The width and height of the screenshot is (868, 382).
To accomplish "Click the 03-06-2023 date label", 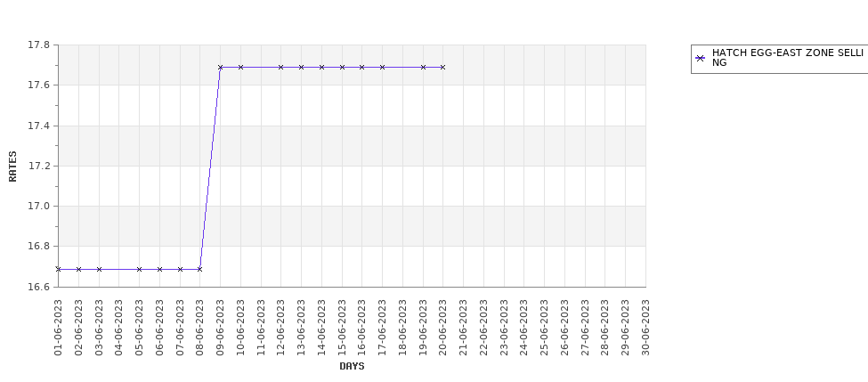I will tap(99, 327).
